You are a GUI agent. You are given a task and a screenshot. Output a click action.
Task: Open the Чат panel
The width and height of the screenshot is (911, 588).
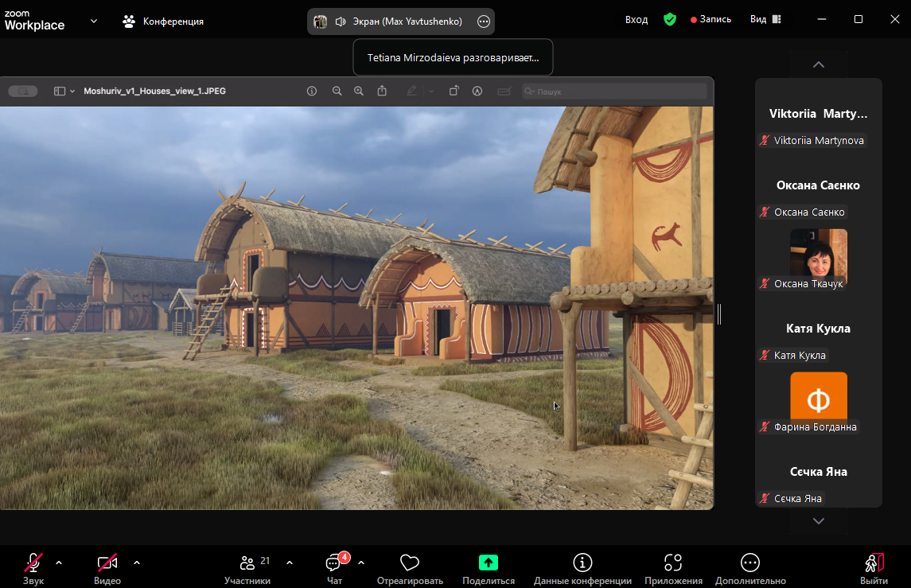pos(334,567)
